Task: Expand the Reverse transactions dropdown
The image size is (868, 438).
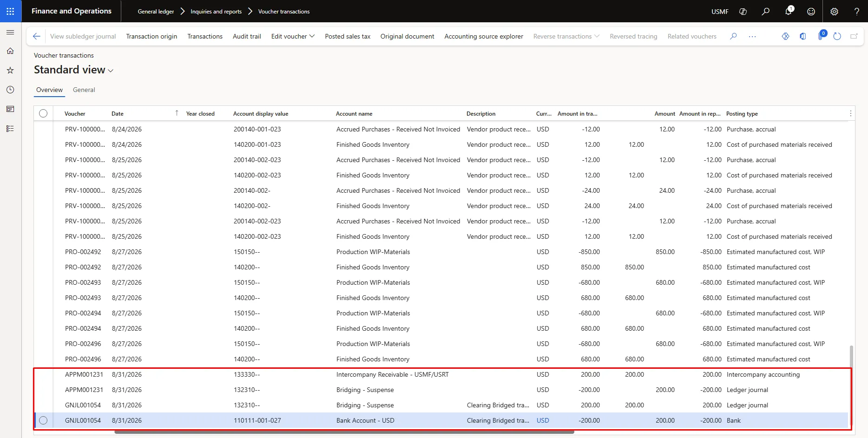Action: pyautogui.click(x=566, y=36)
